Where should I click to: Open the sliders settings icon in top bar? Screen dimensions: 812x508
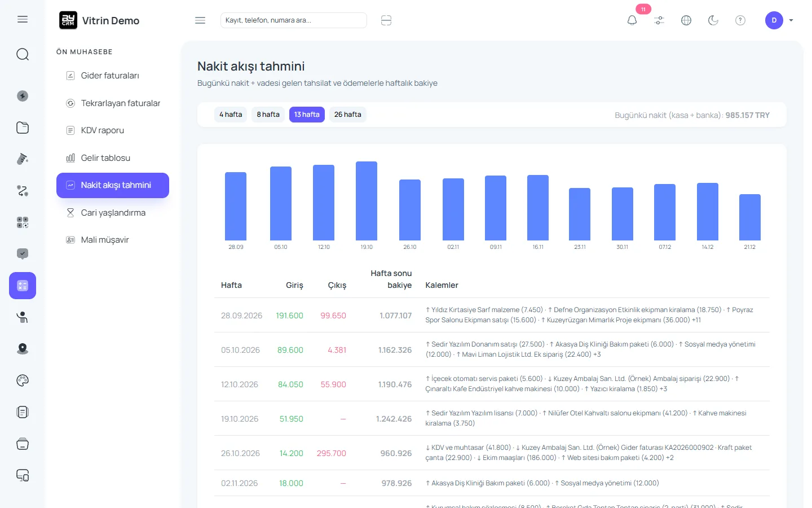[x=659, y=20]
